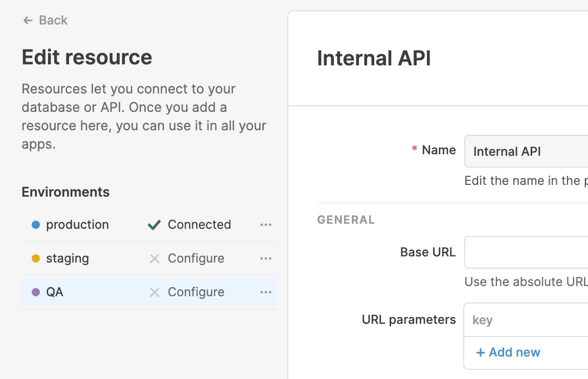Click the yellow staging environment dot
Viewport: 588px width, 379px height.
pos(36,258)
